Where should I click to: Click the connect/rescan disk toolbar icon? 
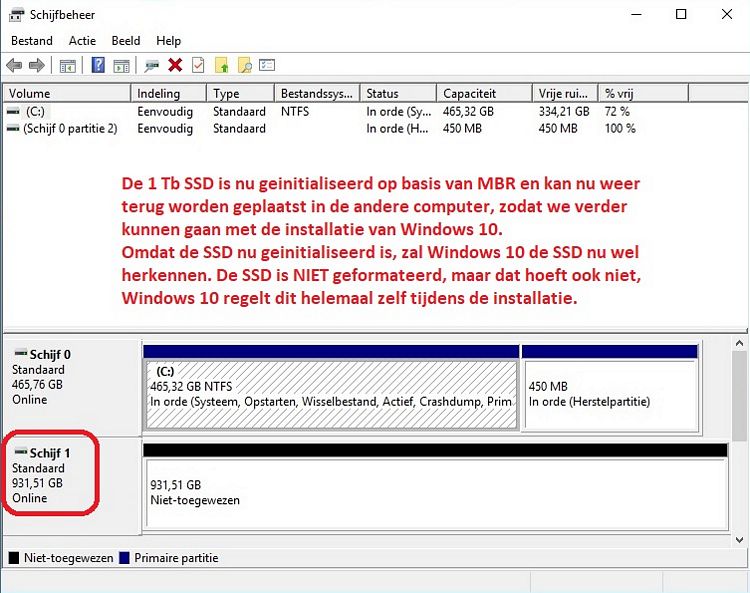[152, 65]
